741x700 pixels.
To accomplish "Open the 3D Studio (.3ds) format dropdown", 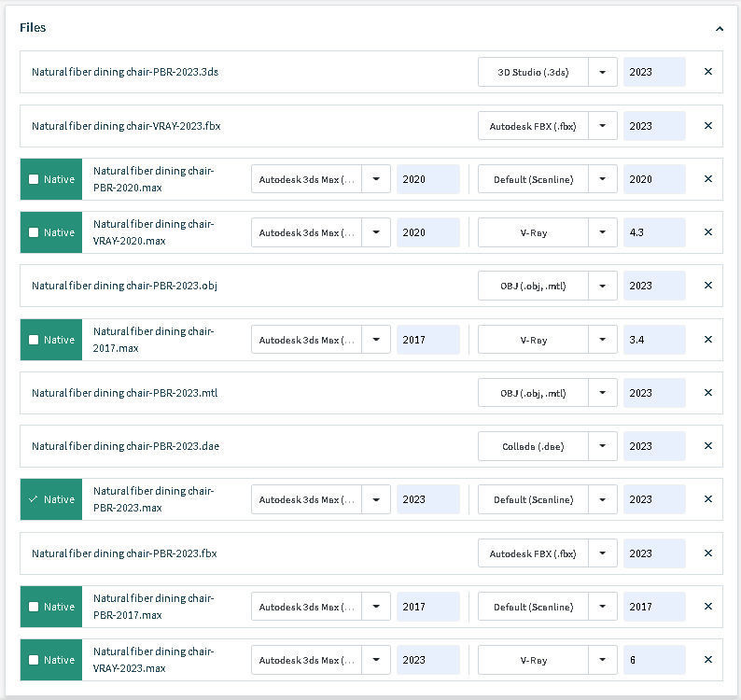I will [603, 72].
